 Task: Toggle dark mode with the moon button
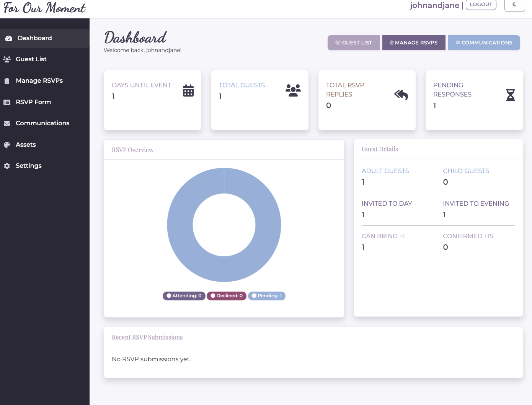pyautogui.click(x=514, y=5)
